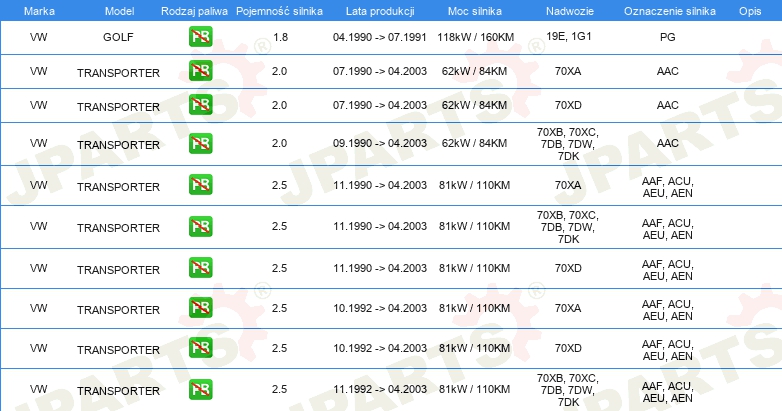Select the 70XD body cell in the 07.1990 row

click(x=568, y=105)
